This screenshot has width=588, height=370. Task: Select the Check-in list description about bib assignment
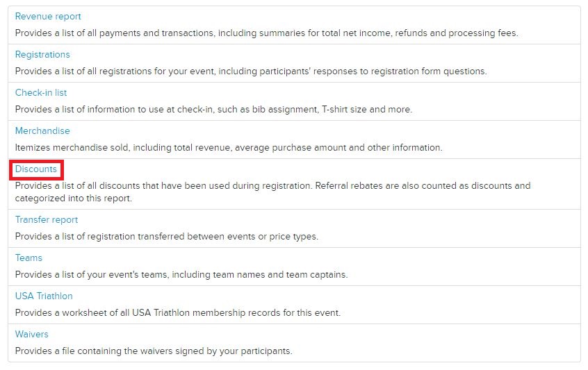213,110
